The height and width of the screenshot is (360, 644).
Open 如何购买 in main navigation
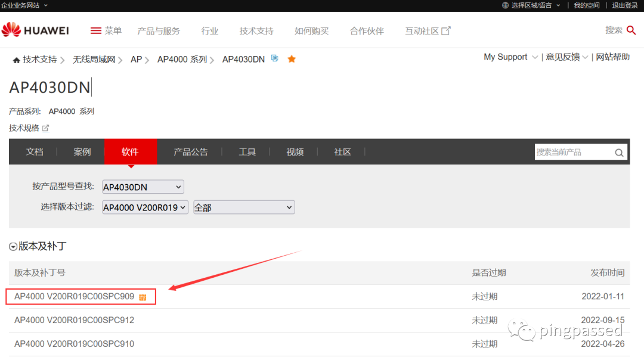pyautogui.click(x=311, y=31)
